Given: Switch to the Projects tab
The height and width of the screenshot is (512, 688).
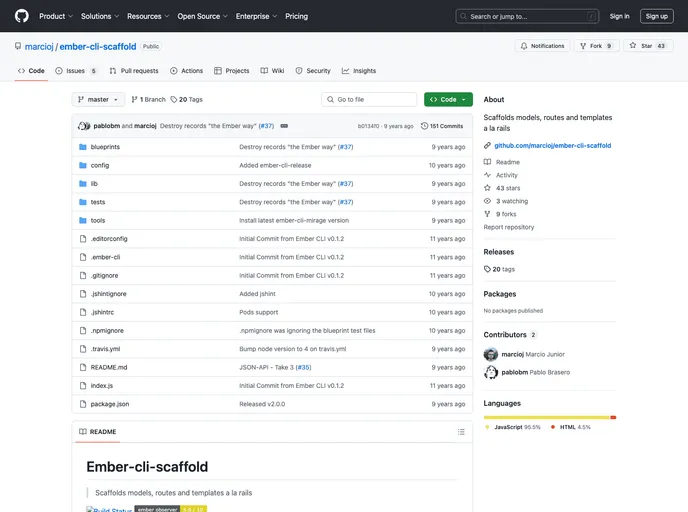Looking at the screenshot, I should click(x=232, y=71).
